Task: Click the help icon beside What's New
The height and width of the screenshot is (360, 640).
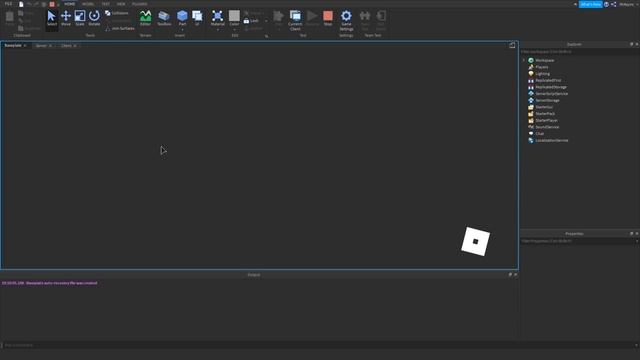Action: [606, 4]
